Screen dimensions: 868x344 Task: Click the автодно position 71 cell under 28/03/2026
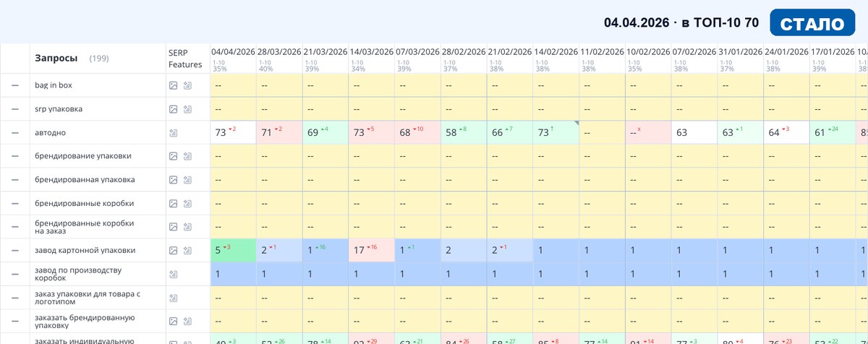coord(279,132)
